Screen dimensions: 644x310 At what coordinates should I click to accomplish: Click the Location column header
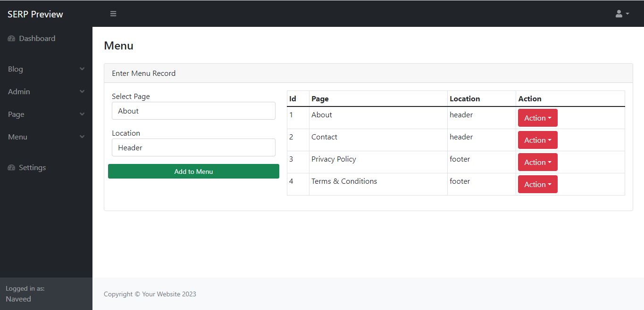pyautogui.click(x=465, y=99)
